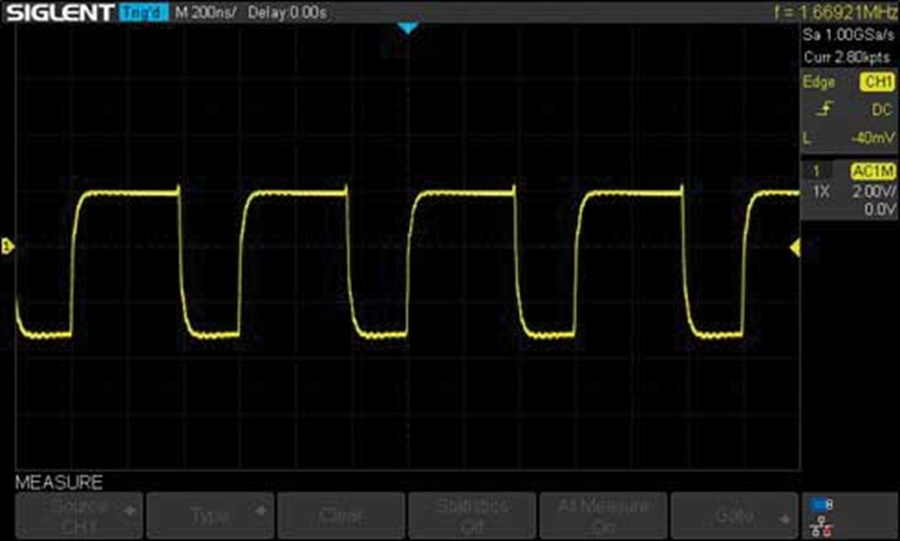Click the DC trigger coupling label
900x541 pixels.
(x=882, y=110)
